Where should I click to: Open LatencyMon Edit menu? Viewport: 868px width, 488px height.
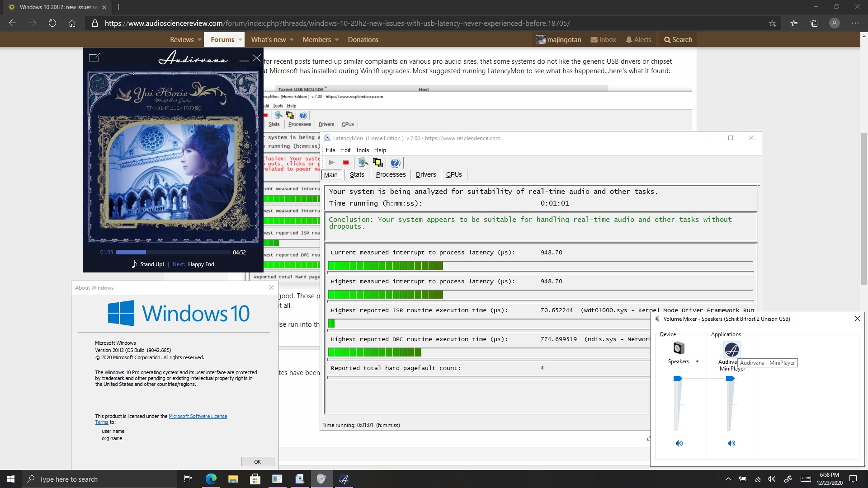(x=345, y=150)
